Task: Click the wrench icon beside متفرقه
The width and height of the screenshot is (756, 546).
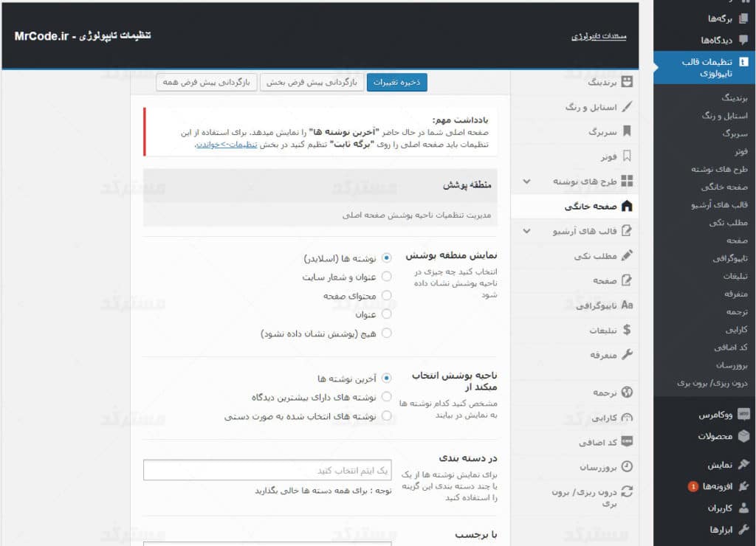Action: click(x=627, y=354)
